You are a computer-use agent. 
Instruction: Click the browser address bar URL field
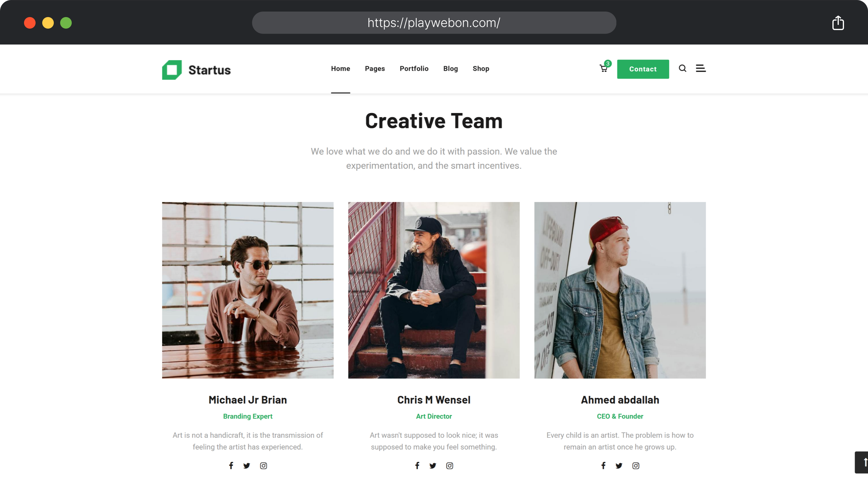click(434, 23)
